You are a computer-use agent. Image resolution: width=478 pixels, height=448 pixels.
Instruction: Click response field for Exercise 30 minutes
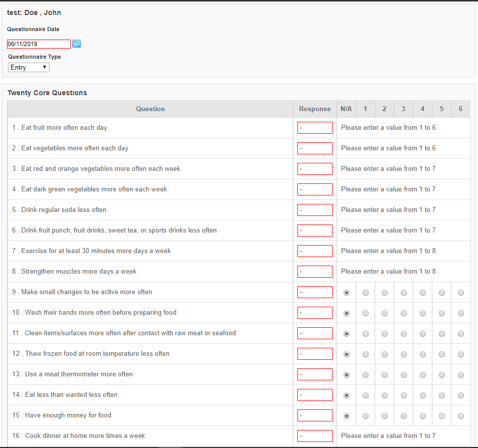point(315,251)
